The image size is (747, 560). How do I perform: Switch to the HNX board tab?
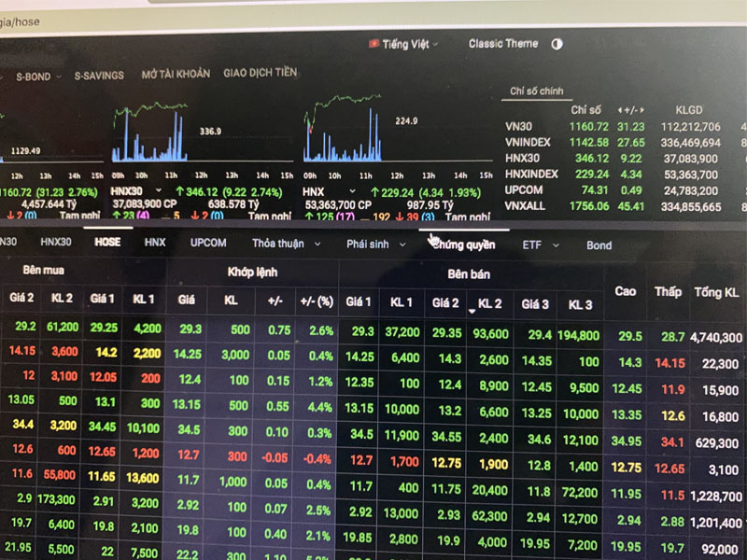click(x=155, y=243)
